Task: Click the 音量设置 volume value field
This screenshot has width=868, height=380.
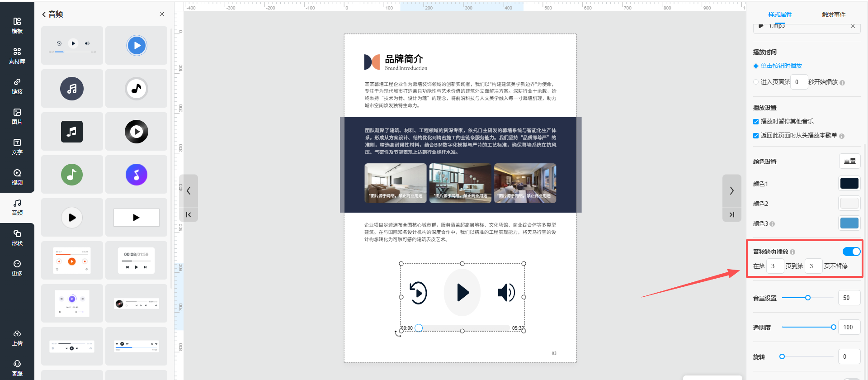Action: [x=849, y=298]
